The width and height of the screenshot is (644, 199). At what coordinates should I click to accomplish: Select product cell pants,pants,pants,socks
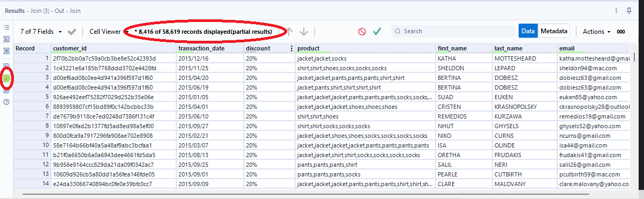(x=365, y=174)
